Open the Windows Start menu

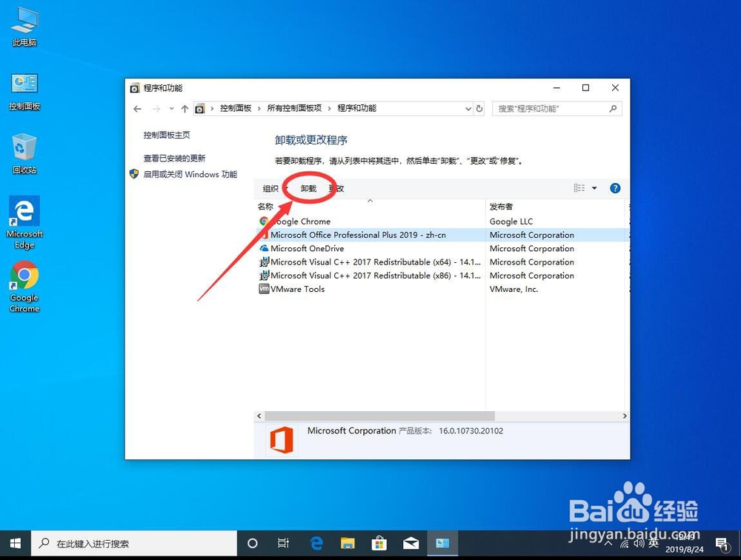[x=15, y=544]
